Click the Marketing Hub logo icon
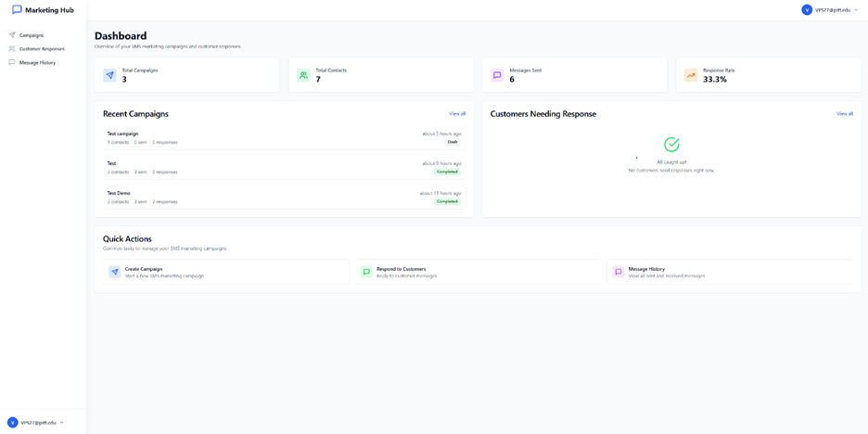The image size is (868, 434). click(x=17, y=10)
